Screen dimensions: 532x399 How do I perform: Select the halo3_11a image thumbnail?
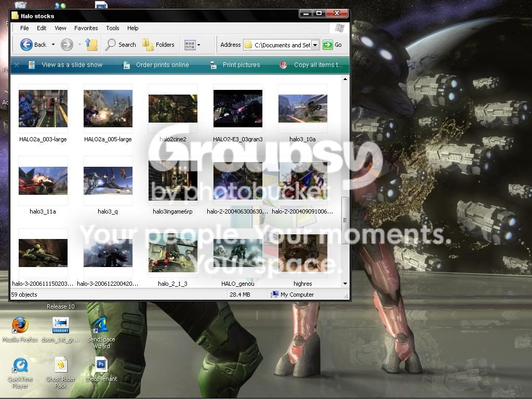pos(43,181)
